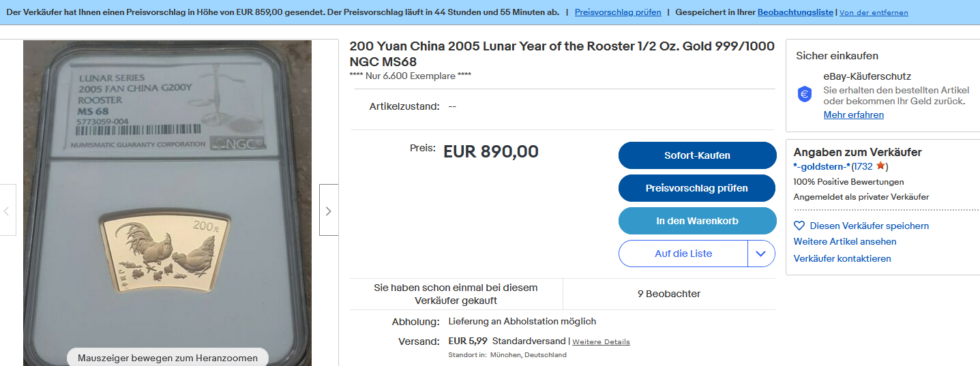Click 'Von der entfernen' link
The image size is (980, 366).
tap(874, 12)
